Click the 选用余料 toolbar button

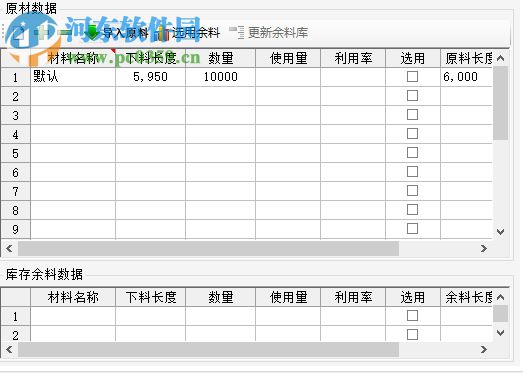[x=188, y=33]
